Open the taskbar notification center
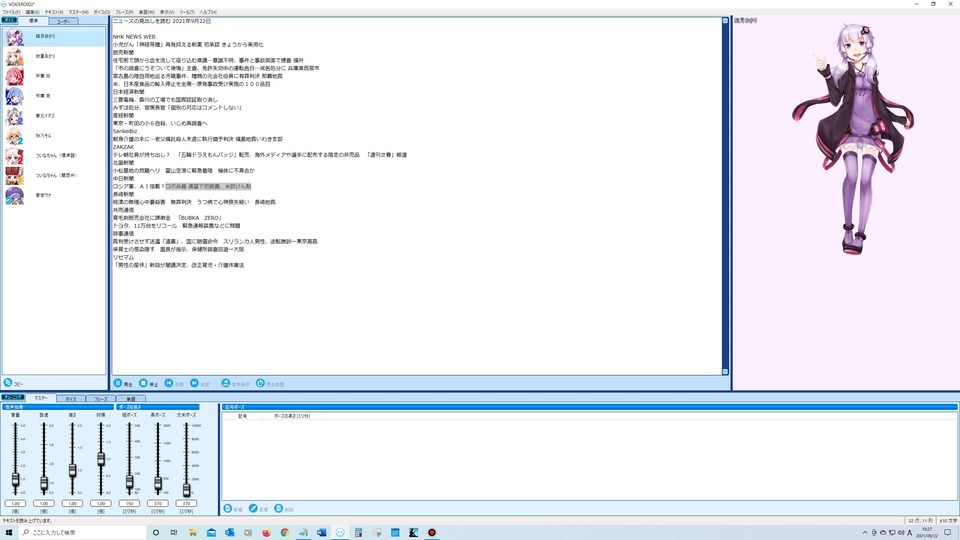Screen dimensions: 960x540 (x=948, y=533)
